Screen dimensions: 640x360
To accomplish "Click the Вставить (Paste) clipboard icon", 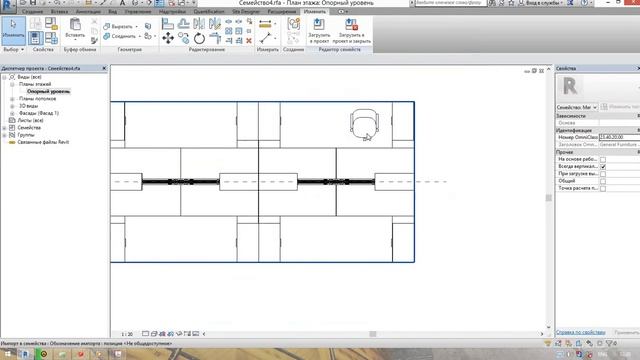I will (x=75, y=24).
